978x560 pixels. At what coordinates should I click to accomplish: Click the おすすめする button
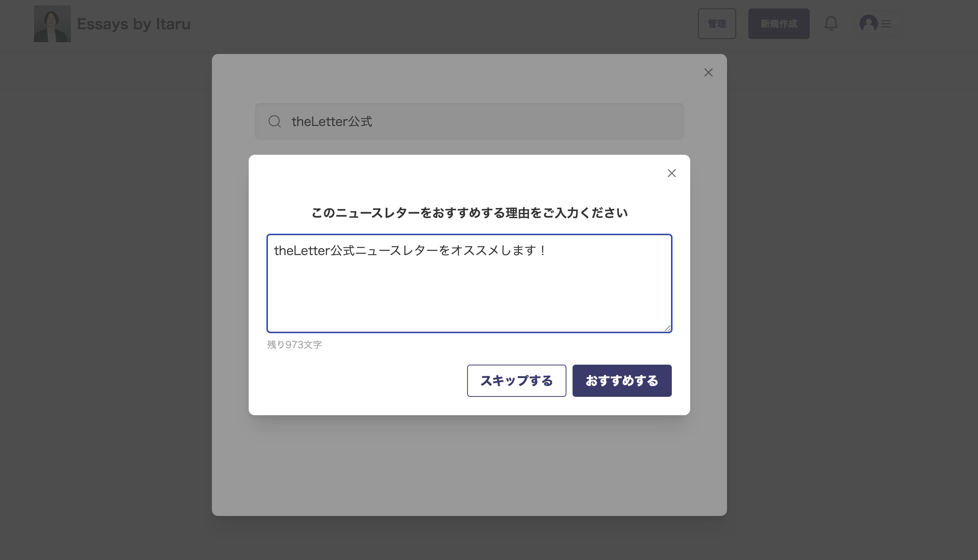point(622,380)
